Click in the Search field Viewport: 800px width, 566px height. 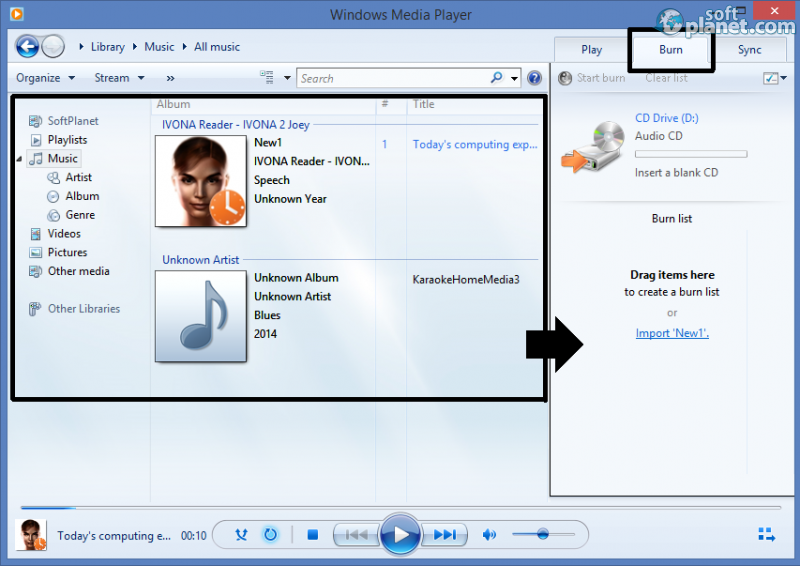click(x=393, y=78)
